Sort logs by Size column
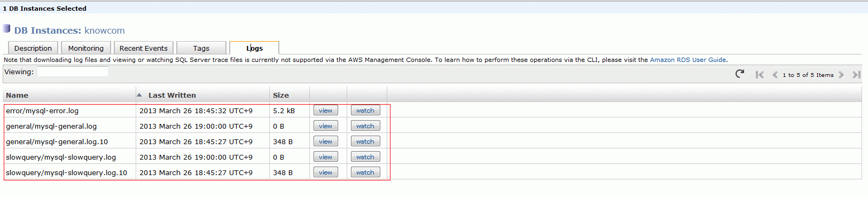Image resolution: width=868 pixels, height=197 pixels. point(281,95)
